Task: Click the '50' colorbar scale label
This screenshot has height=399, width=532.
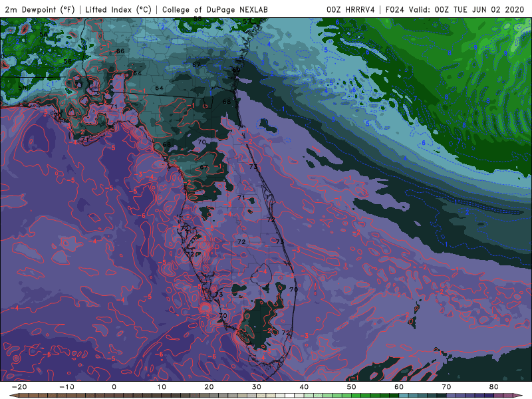Action: click(x=352, y=387)
